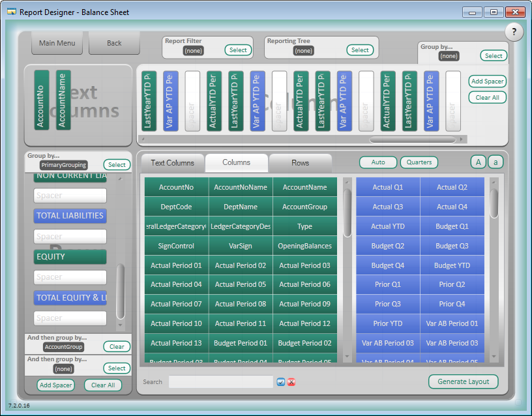Select the Actual Q1 column tile
The width and height of the screenshot is (532, 416).
pos(388,187)
